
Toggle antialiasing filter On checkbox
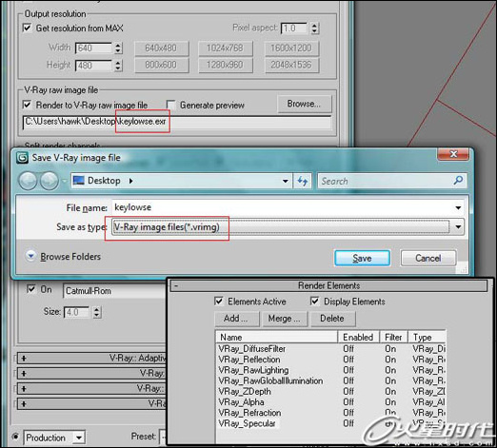tap(31, 289)
